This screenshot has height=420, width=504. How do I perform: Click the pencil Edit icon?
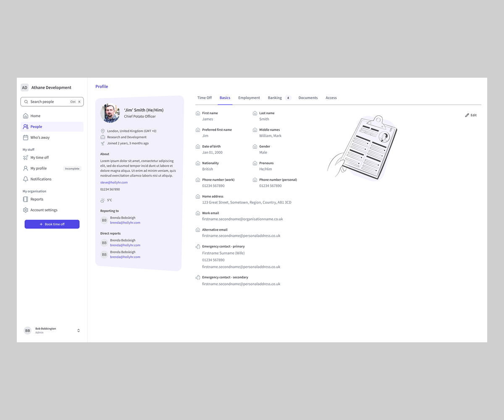click(467, 115)
